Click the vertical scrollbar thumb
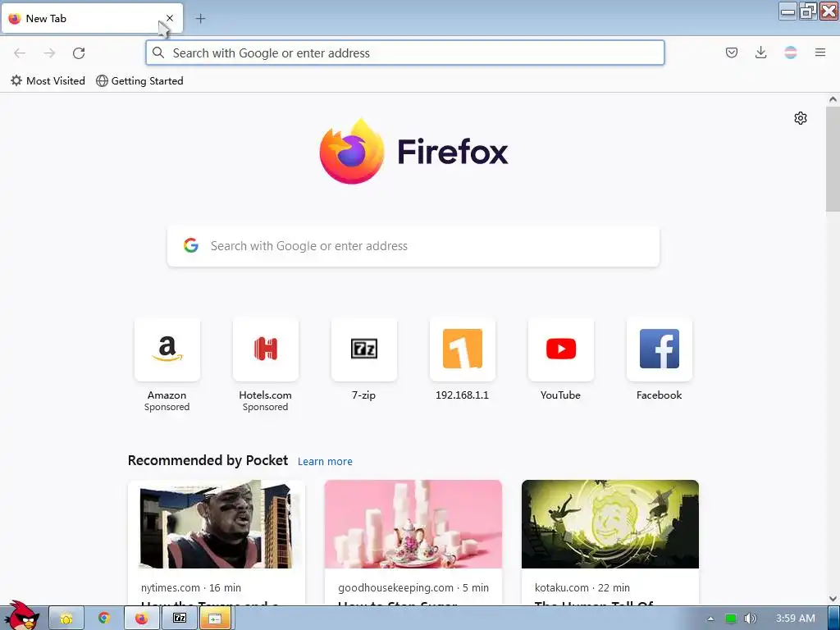The width and height of the screenshot is (840, 630). (x=833, y=158)
